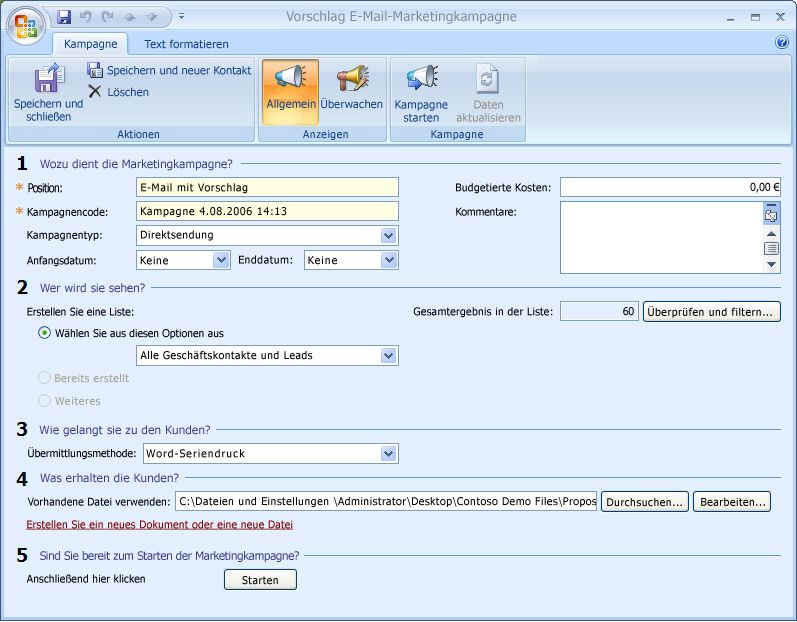The image size is (797, 622).
Task: Expand the Kampagnentyp dropdown
Action: [x=389, y=235]
